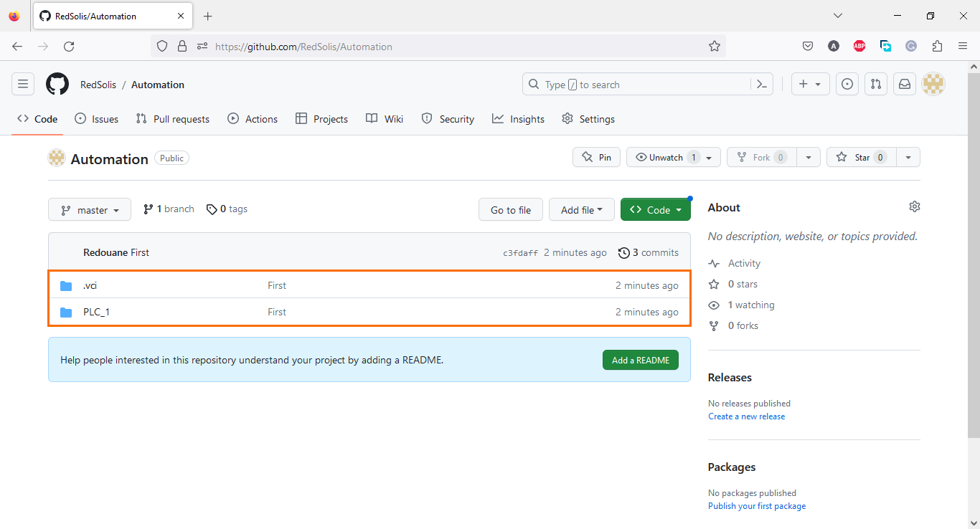Open the RedSolis owner link
Image resolution: width=980 pixels, height=529 pixels.
pos(98,85)
